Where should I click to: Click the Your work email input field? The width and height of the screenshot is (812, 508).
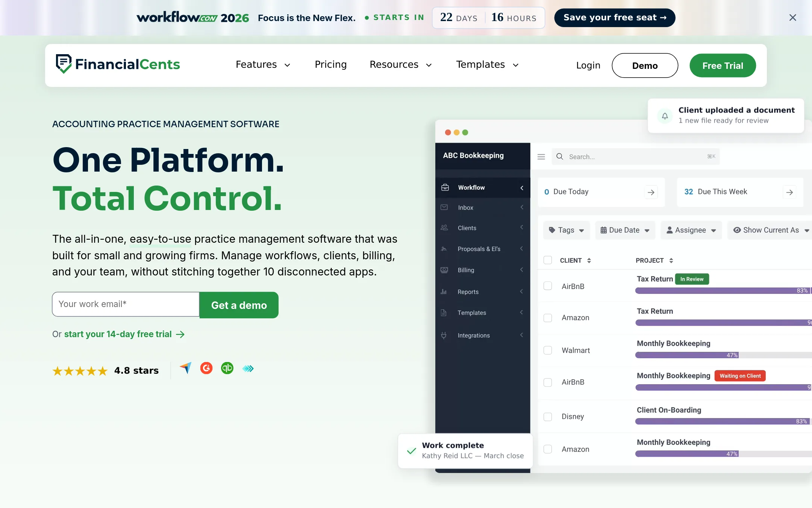(126, 304)
